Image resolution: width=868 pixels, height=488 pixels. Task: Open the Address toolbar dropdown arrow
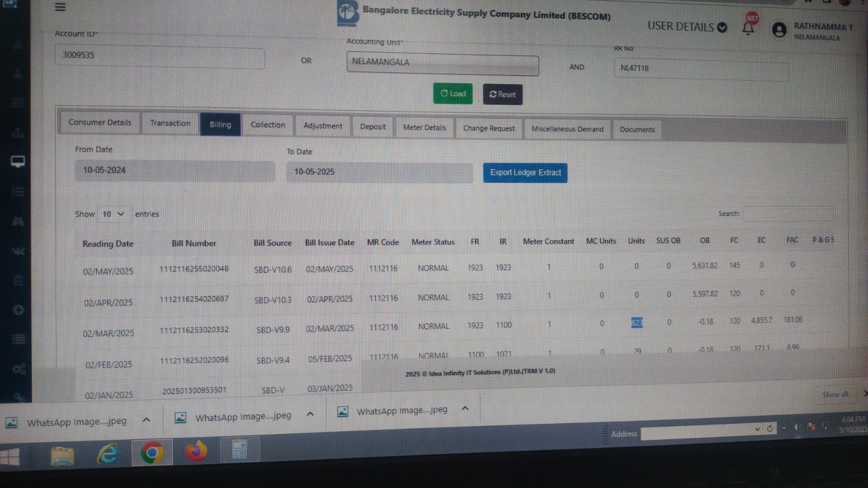click(757, 429)
